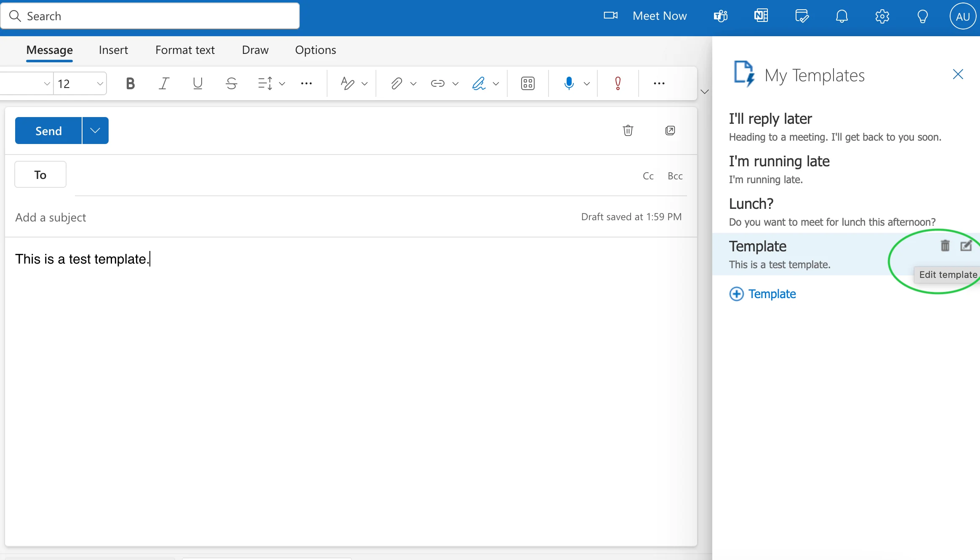This screenshot has height=560, width=980.
Task: Open more ribbon commands ellipsis
Action: click(659, 83)
